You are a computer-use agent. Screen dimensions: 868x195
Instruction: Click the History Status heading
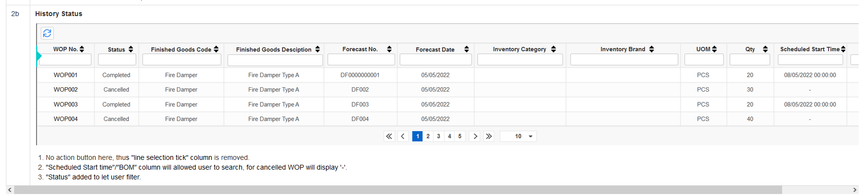coord(59,14)
